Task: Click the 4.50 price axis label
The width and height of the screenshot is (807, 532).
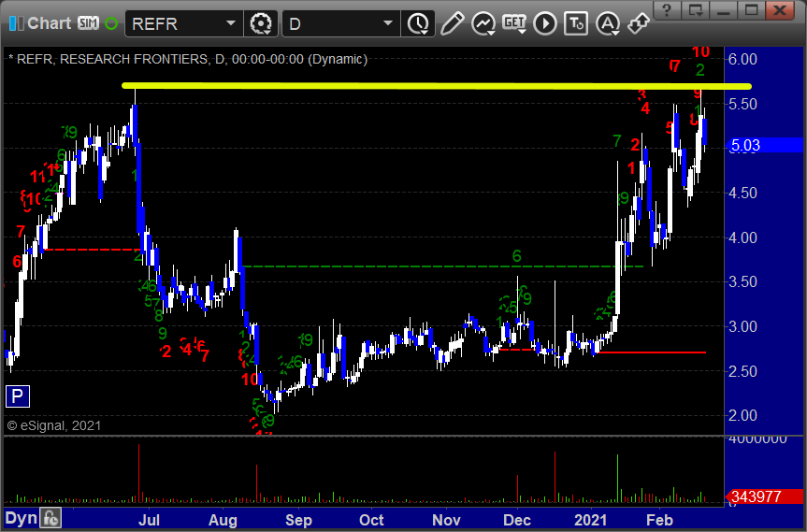Action: click(x=742, y=193)
